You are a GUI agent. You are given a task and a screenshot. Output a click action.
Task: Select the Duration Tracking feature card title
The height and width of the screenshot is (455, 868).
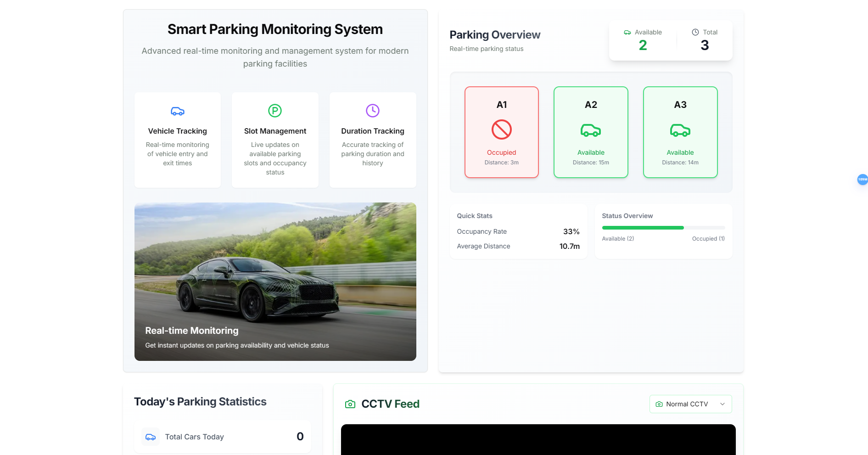(x=373, y=131)
